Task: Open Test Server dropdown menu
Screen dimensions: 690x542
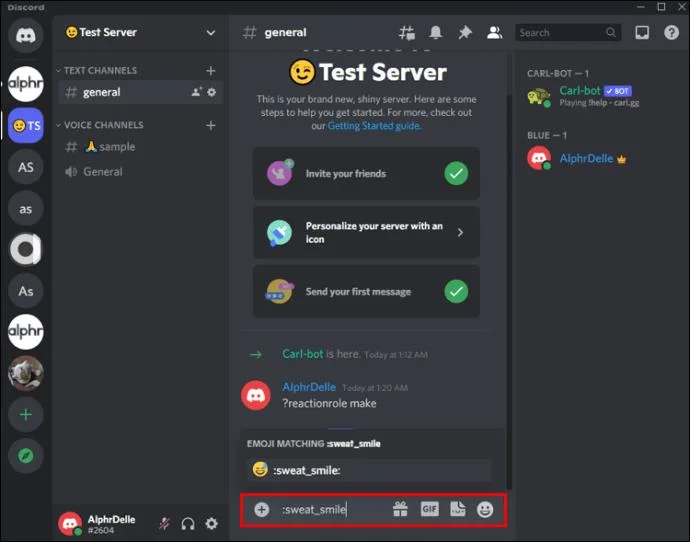Action: pyautogui.click(x=211, y=33)
